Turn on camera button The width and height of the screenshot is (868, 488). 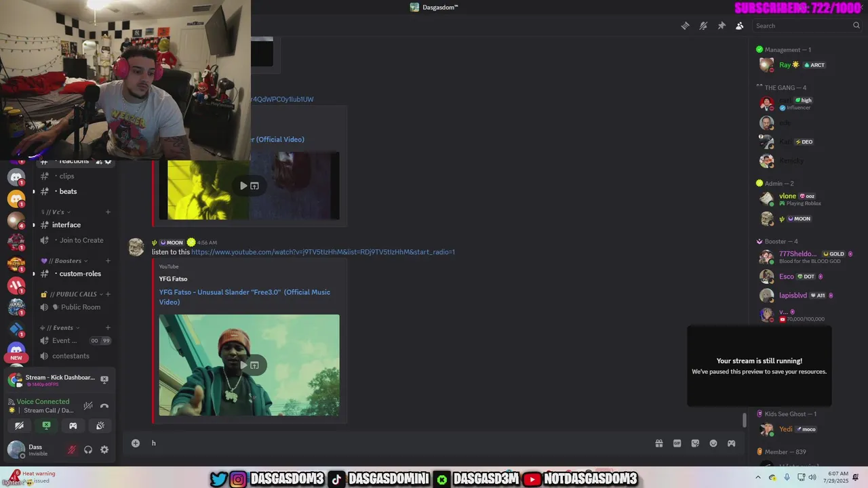point(19,426)
